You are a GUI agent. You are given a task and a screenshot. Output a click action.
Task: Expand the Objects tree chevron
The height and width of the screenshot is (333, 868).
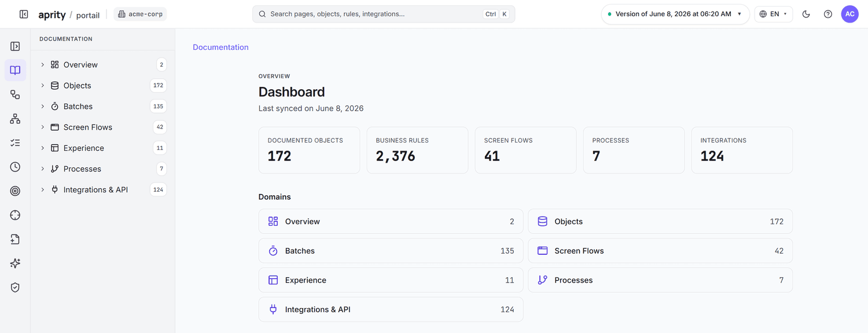tap(43, 86)
